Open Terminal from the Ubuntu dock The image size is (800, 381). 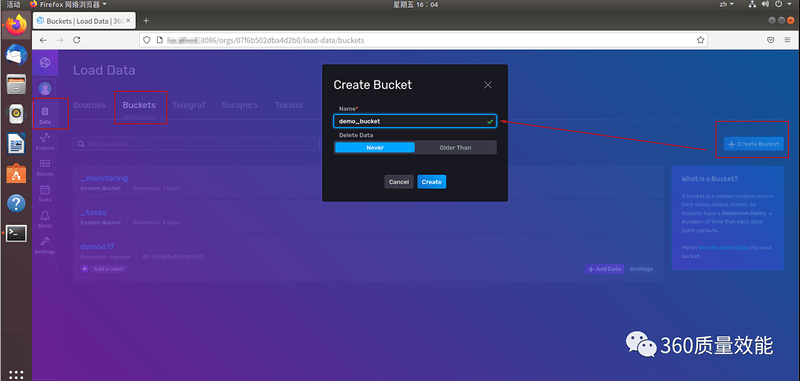pos(16,233)
